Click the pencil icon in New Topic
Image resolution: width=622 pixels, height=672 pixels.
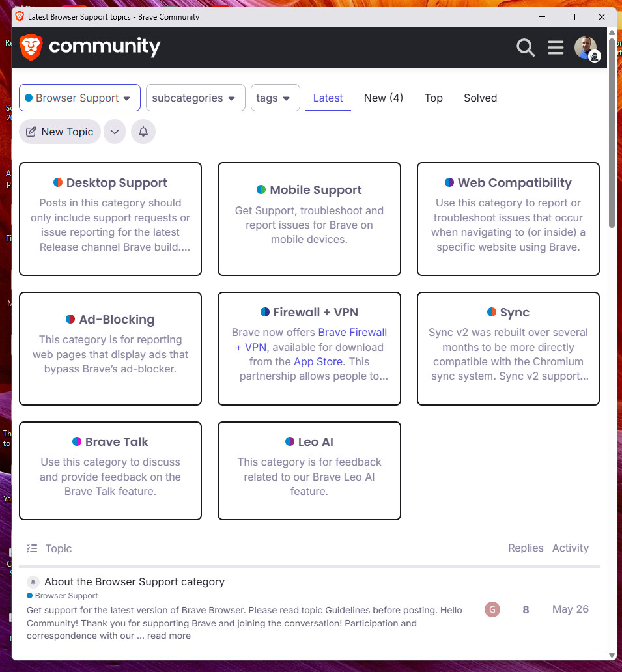[31, 132]
